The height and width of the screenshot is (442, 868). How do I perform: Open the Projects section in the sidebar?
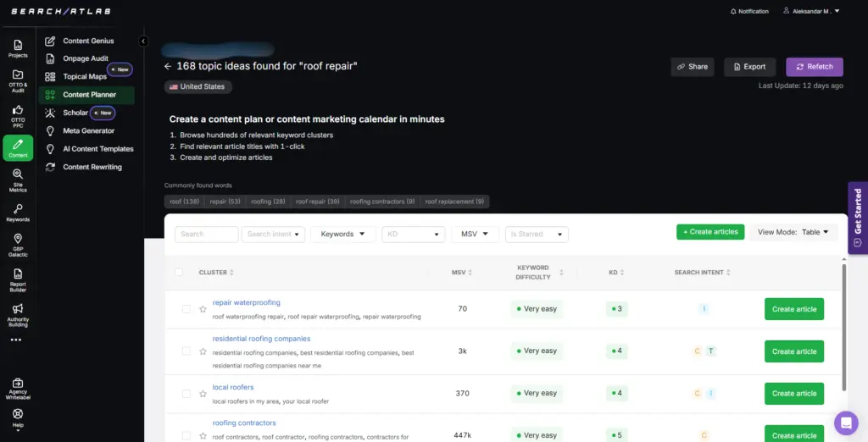point(18,48)
